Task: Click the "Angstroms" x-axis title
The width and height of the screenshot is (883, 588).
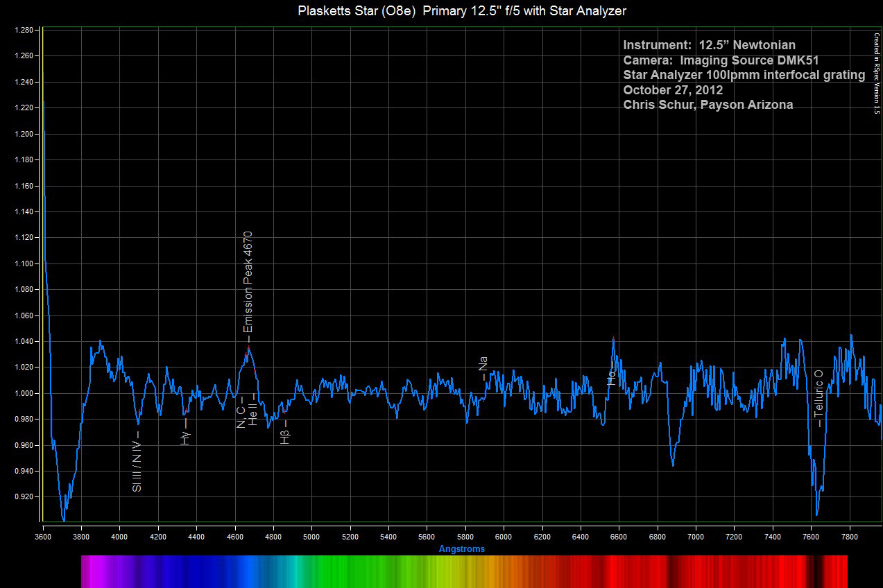Action: click(462, 548)
